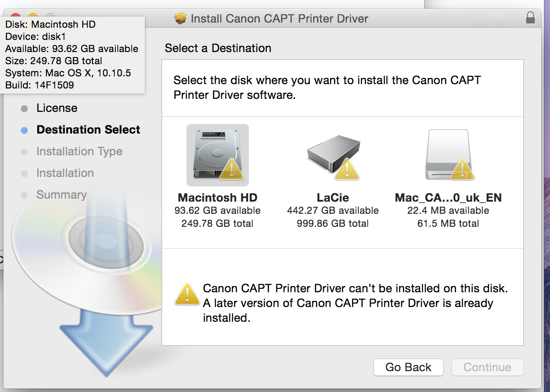Open the Summary step in sidebar
The image size is (550, 392).
click(61, 195)
